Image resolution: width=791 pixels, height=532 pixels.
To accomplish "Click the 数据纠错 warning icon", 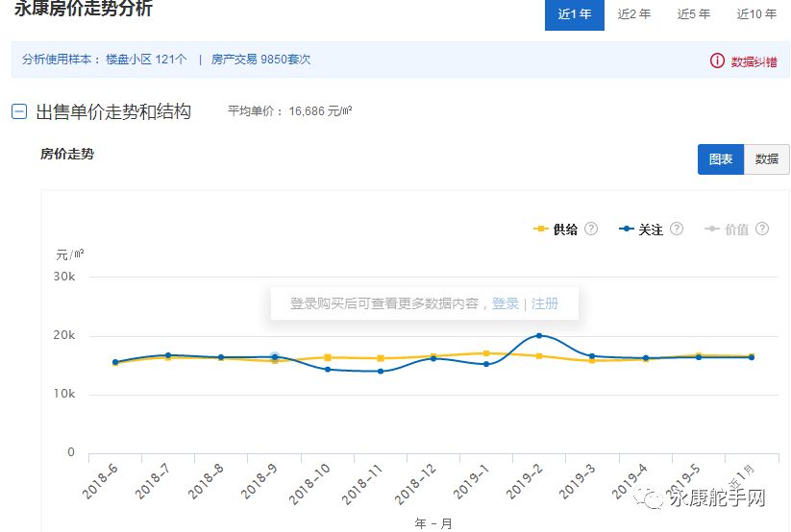I will pyautogui.click(x=717, y=61).
